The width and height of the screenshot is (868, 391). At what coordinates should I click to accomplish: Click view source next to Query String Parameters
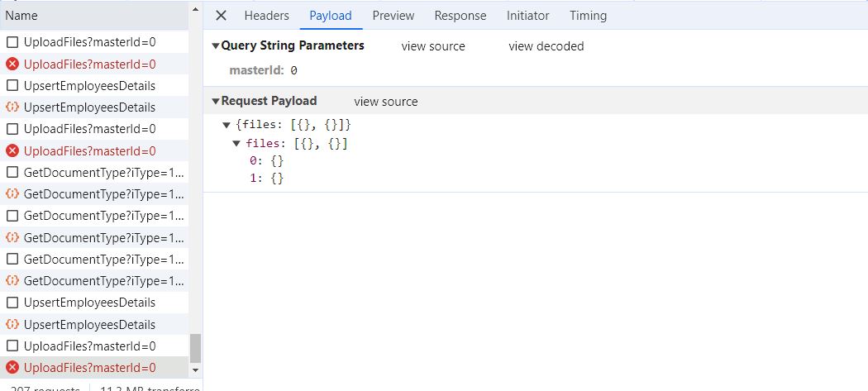[x=433, y=46]
